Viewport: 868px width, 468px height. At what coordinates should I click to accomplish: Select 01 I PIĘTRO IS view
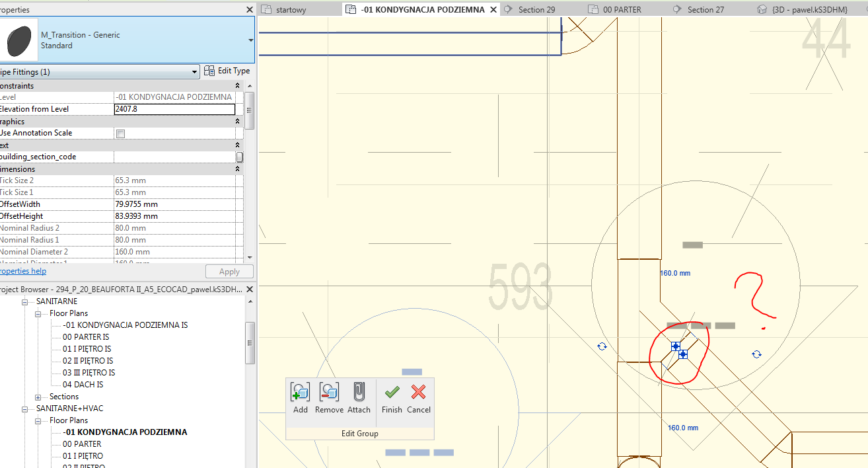(87, 349)
